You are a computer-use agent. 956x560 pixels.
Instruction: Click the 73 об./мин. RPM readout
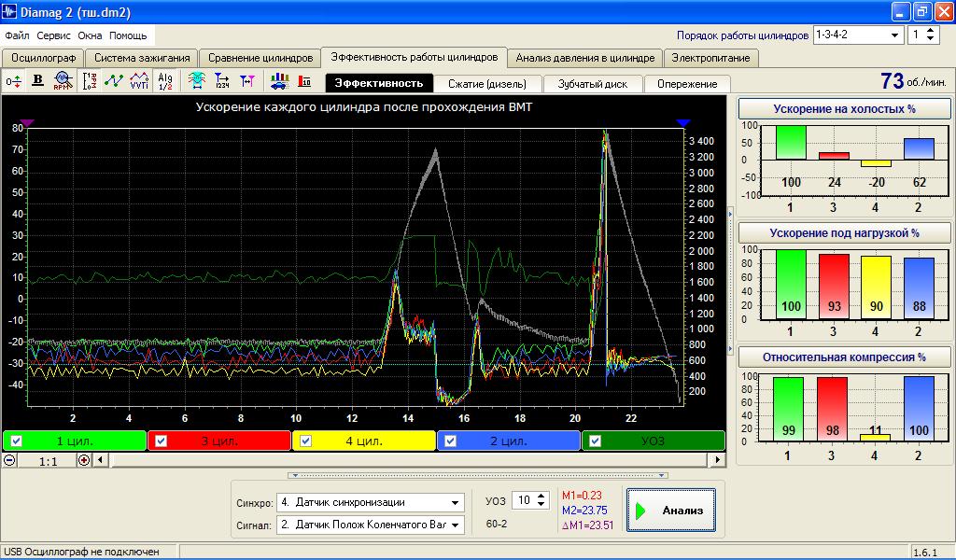click(913, 81)
